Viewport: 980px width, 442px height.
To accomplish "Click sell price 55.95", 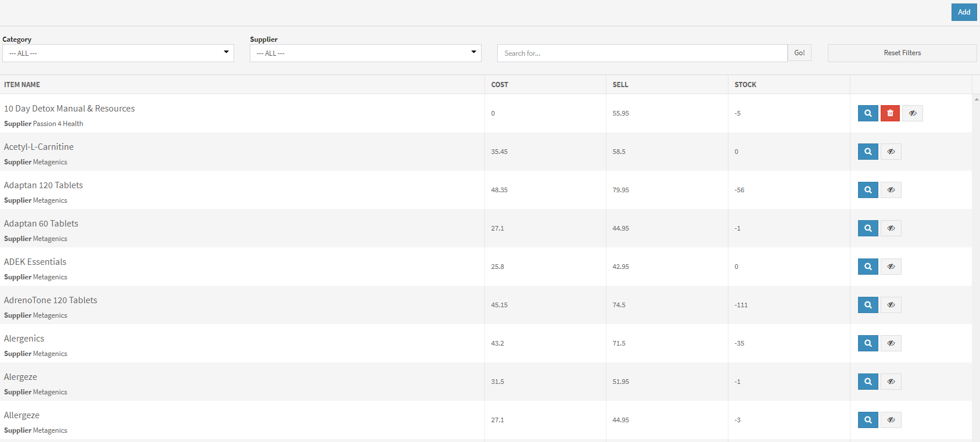I will coord(620,113).
